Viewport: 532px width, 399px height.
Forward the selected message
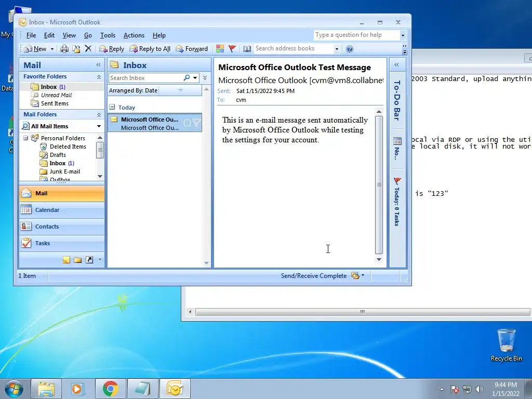click(x=191, y=49)
